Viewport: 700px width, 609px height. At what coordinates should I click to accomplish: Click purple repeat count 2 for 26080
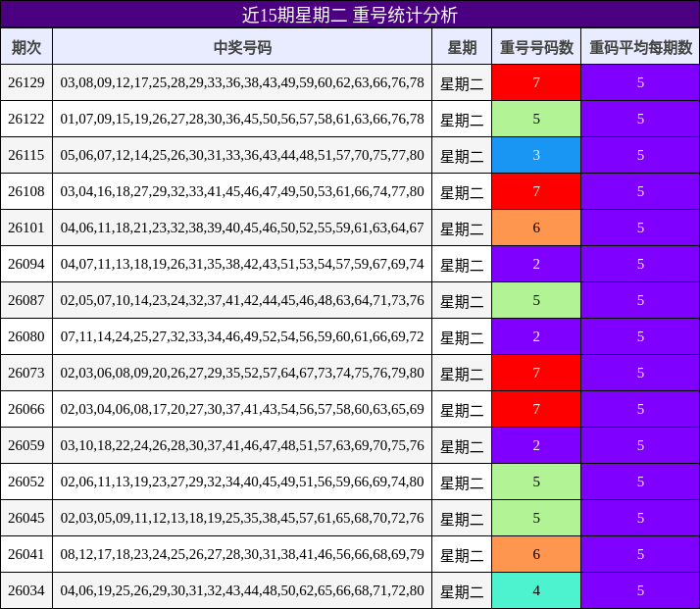pos(536,336)
